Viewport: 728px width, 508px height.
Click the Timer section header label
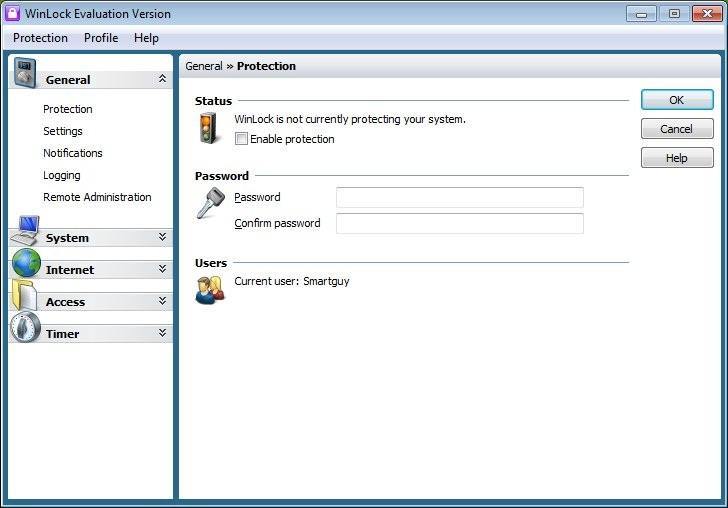pyautogui.click(x=62, y=334)
